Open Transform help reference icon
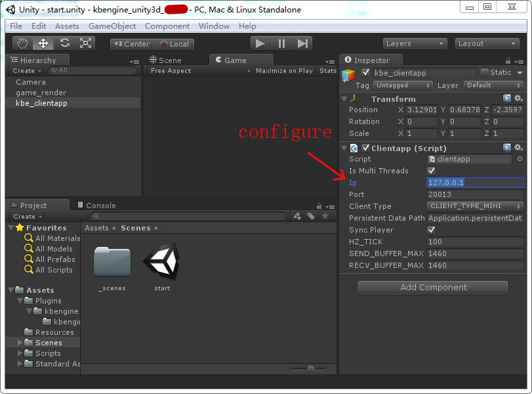This screenshot has height=394, width=532. pos(506,98)
